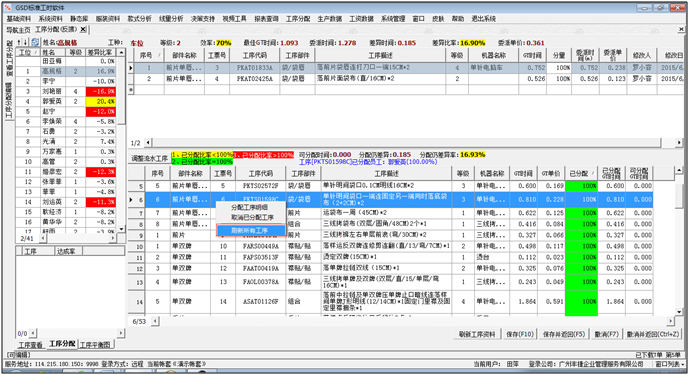Choose 分配工序明细 from context menu
690x375 pixels.
click(250, 207)
